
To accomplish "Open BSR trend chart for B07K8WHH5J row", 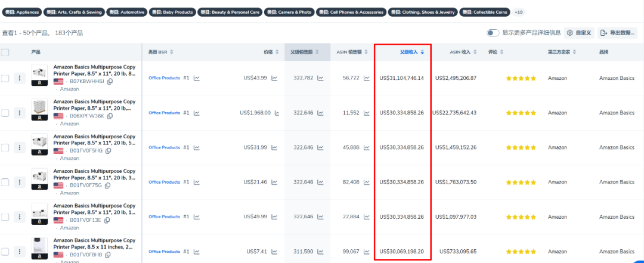I will click(197, 78).
